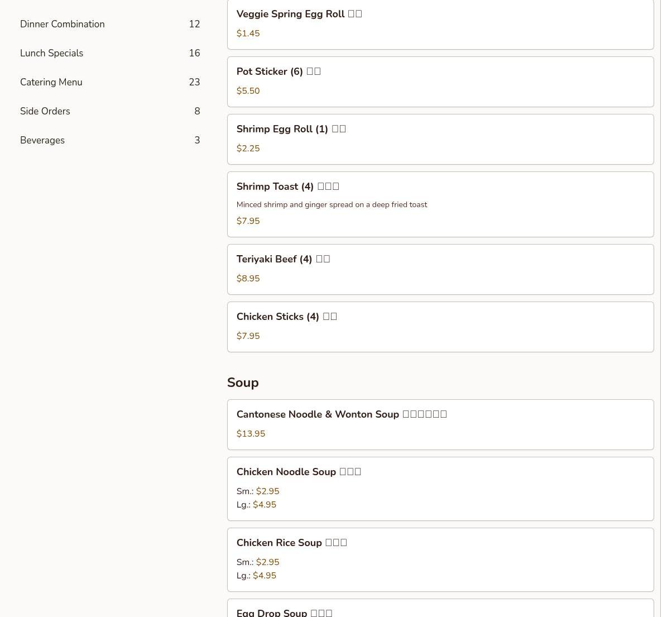Click the Lunch Specials count 16

[194, 53]
